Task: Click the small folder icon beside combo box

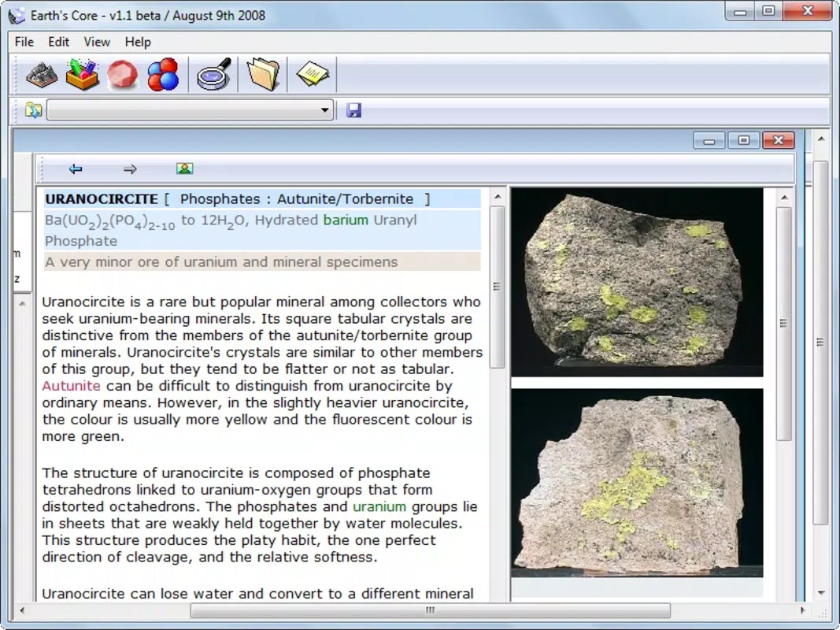Action: pos(33,110)
